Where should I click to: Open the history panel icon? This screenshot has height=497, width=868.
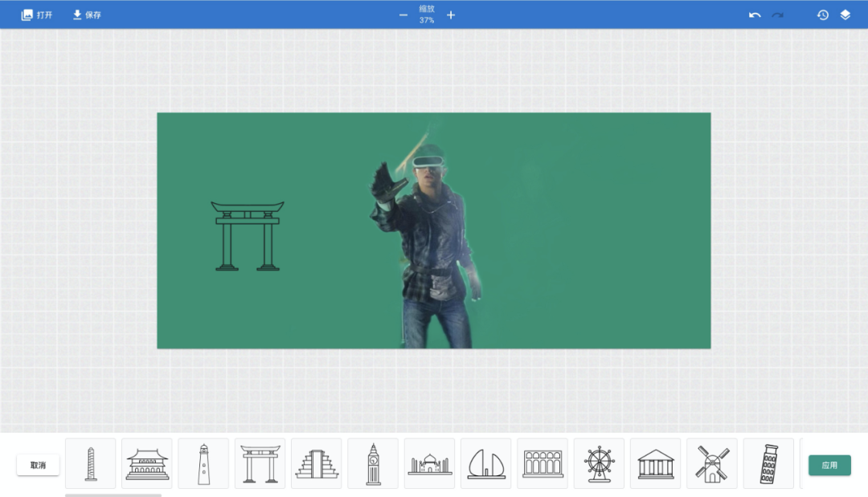[x=823, y=14]
